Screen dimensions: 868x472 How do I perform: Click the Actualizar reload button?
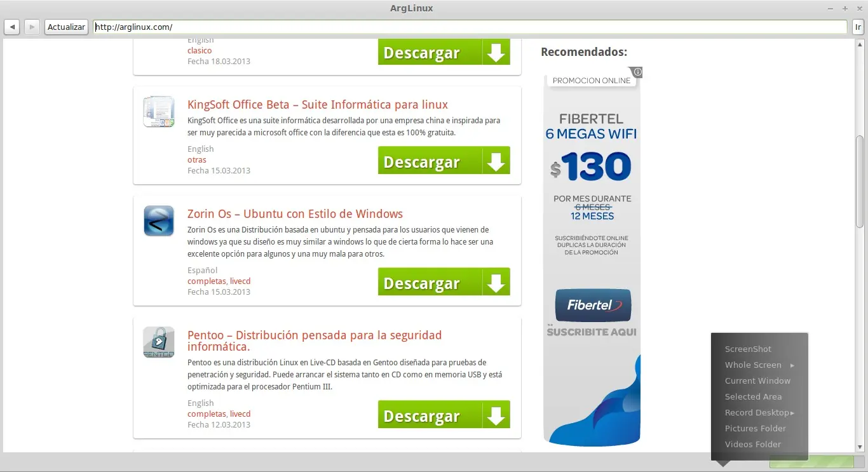coord(66,27)
